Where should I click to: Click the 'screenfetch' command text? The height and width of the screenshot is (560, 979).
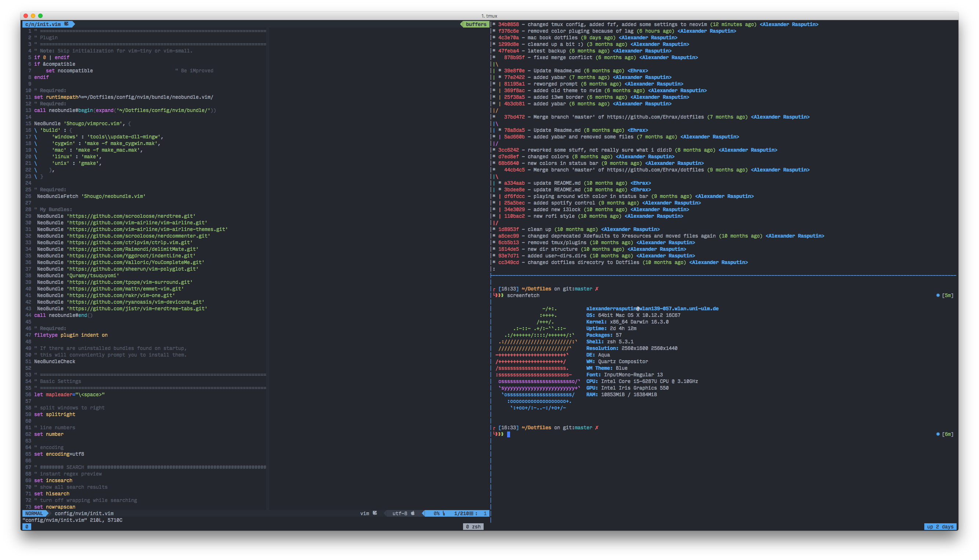pos(523,295)
